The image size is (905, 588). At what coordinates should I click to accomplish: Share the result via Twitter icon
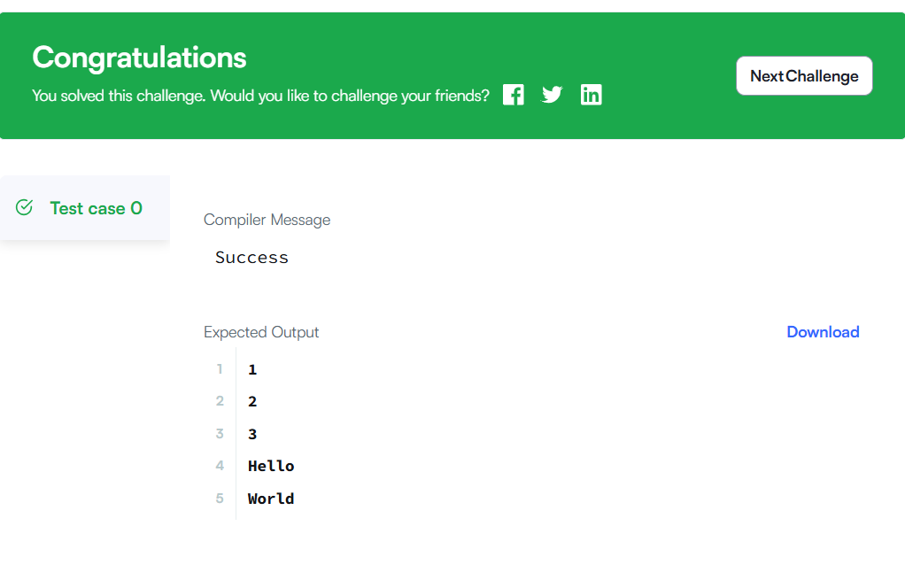[552, 95]
